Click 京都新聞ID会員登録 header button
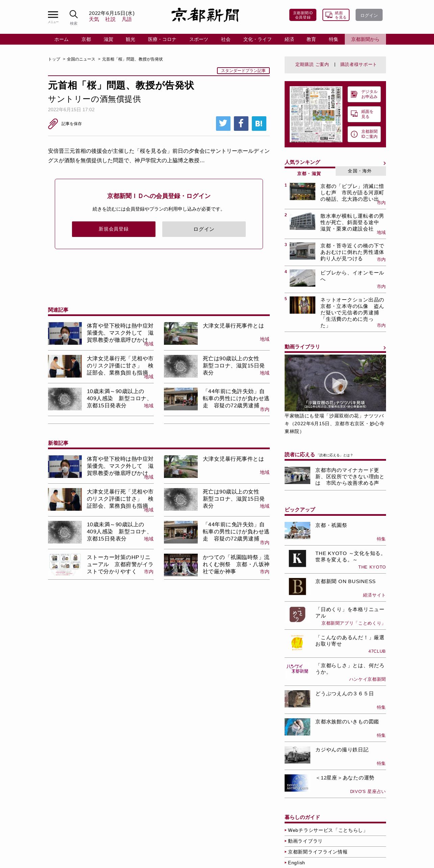 point(303,15)
